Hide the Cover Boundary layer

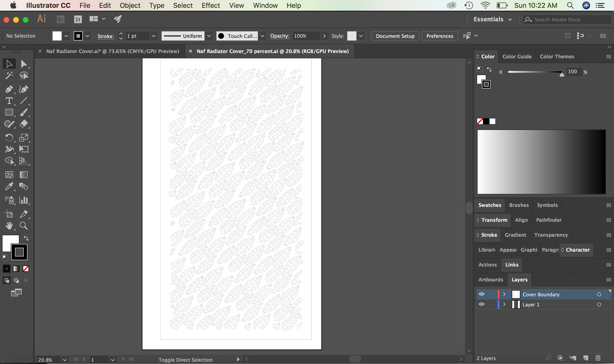click(482, 294)
